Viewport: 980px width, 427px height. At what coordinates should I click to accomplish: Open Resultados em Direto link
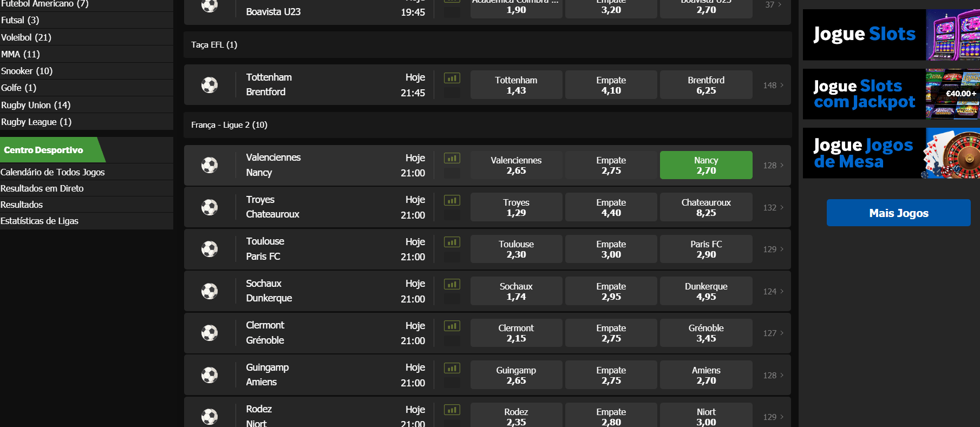click(x=87, y=188)
